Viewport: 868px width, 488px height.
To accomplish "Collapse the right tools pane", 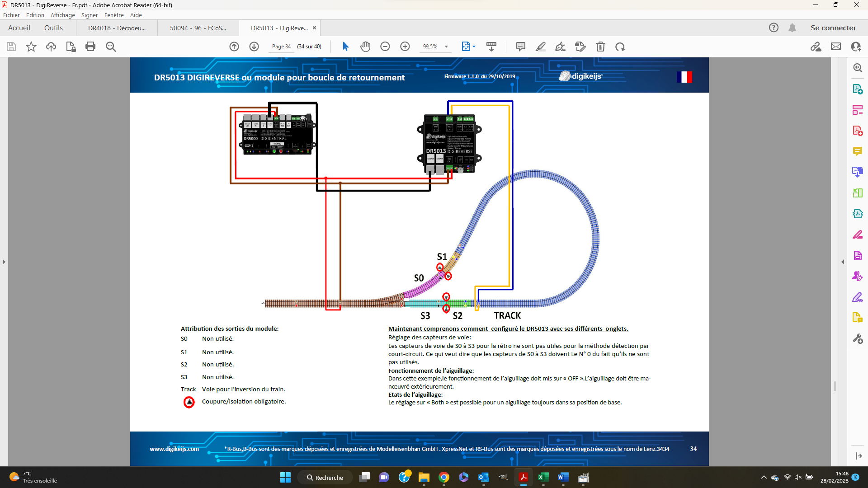I will pyautogui.click(x=842, y=262).
